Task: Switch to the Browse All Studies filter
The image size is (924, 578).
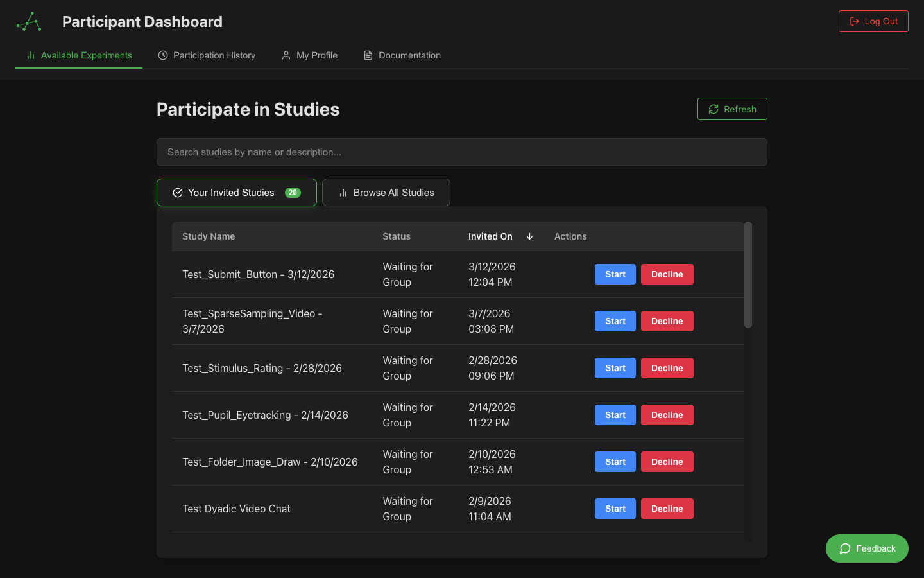Action: [386, 192]
